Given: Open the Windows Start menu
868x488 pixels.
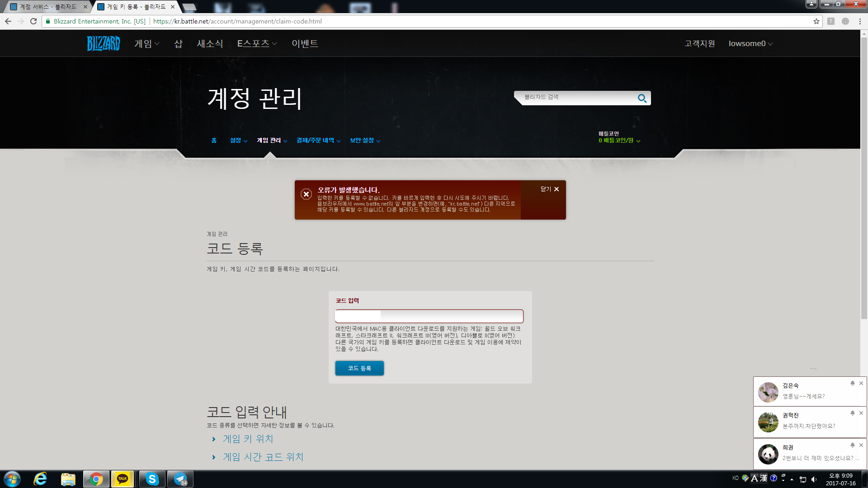Looking at the screenshot, I should pos(12,479).
